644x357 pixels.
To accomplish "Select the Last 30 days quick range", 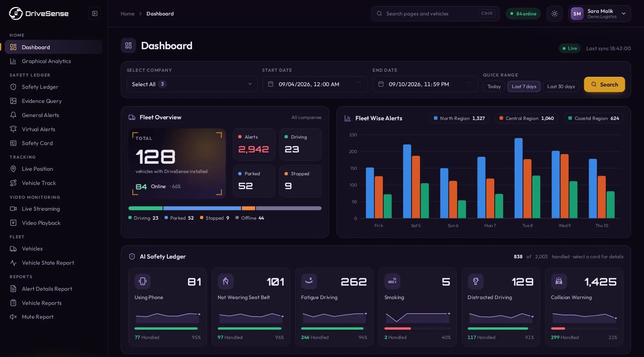I will click(x=561, y=87).
